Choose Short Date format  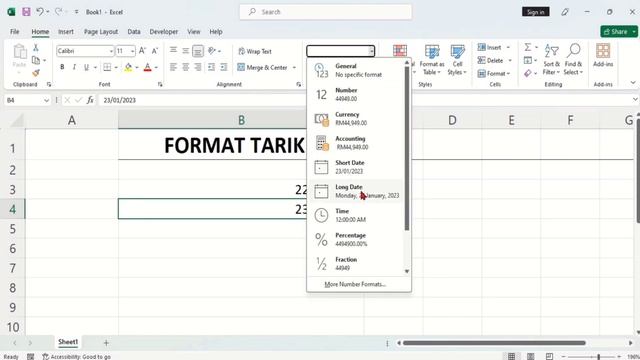coord(356,167)
